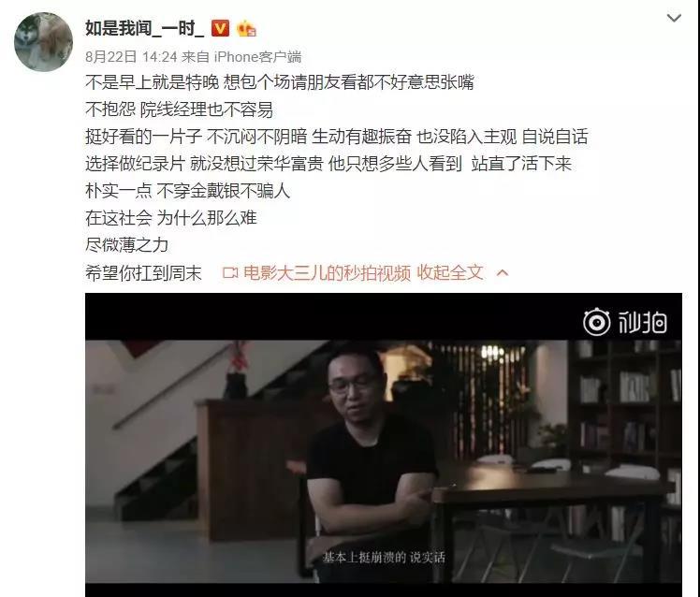Play the embedded video of man in black shirt
The image size is (700, 597).
tap(384, 444)
